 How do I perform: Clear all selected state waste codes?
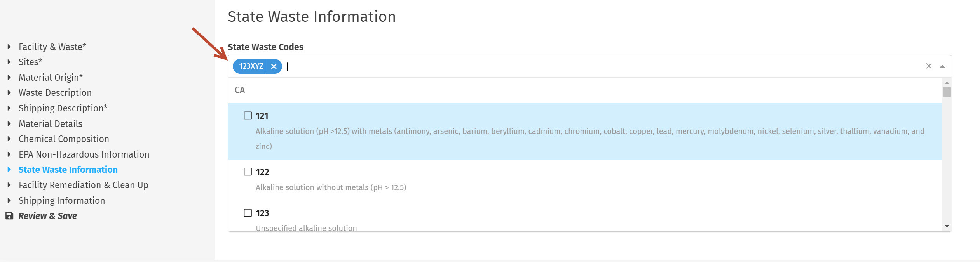929,66
